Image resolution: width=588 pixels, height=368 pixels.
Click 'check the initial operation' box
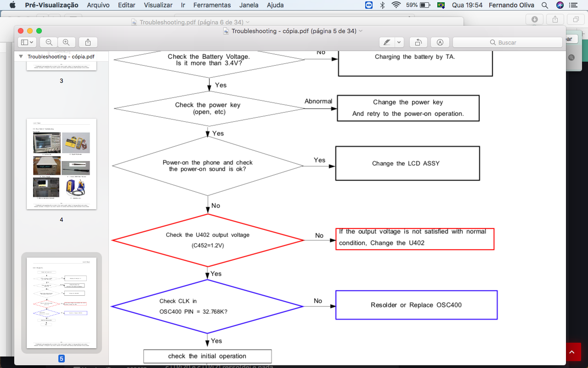(207, 356)
